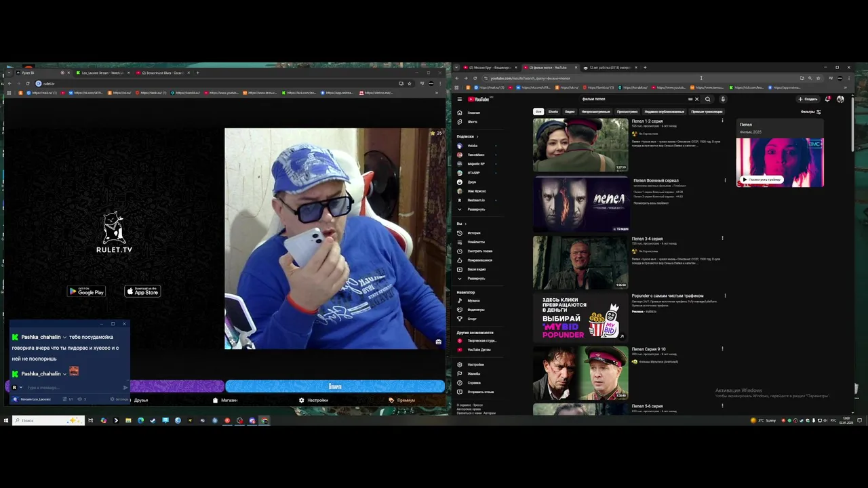The image size is (868, 488).
Task: Select the Прямые трансляции filter chip
Action: 707,112
